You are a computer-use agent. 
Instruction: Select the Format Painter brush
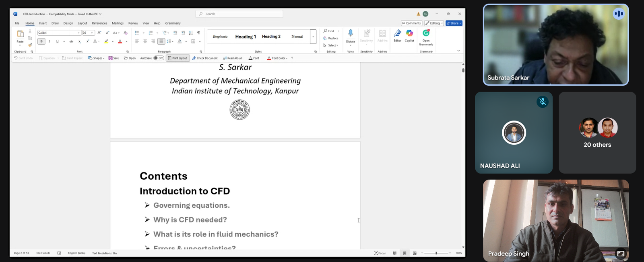click(30, 45)
